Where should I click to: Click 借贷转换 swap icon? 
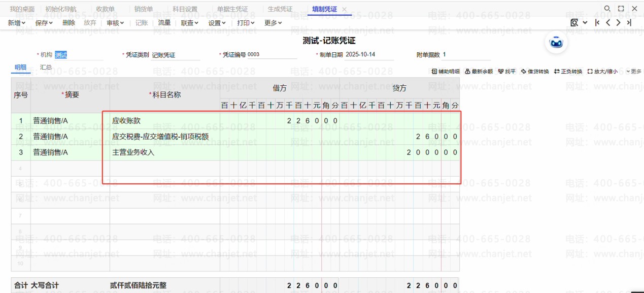point(535,72)
